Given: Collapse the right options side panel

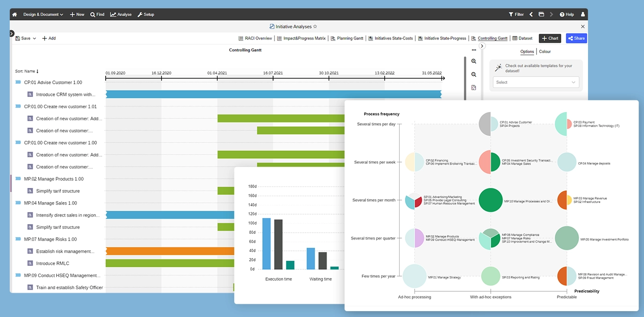Looking at the screenshot, I should click(482, 46).
